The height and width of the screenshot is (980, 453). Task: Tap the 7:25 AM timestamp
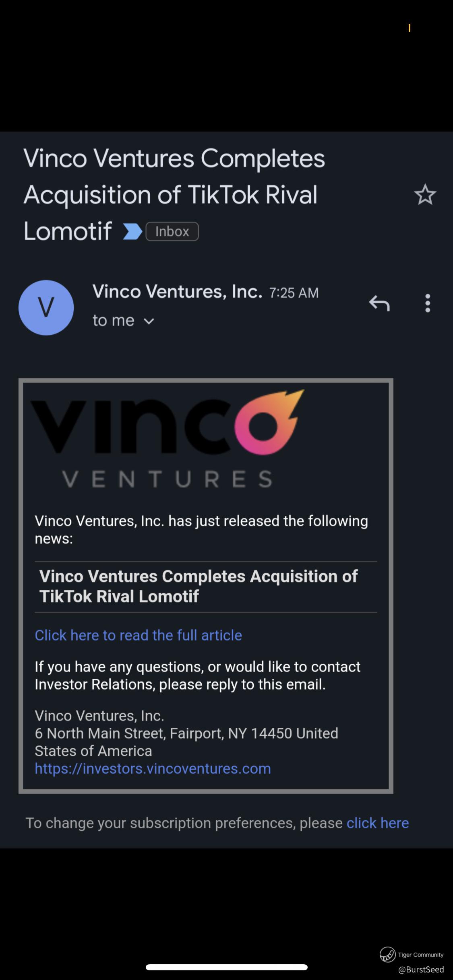[x=294, y=293]
